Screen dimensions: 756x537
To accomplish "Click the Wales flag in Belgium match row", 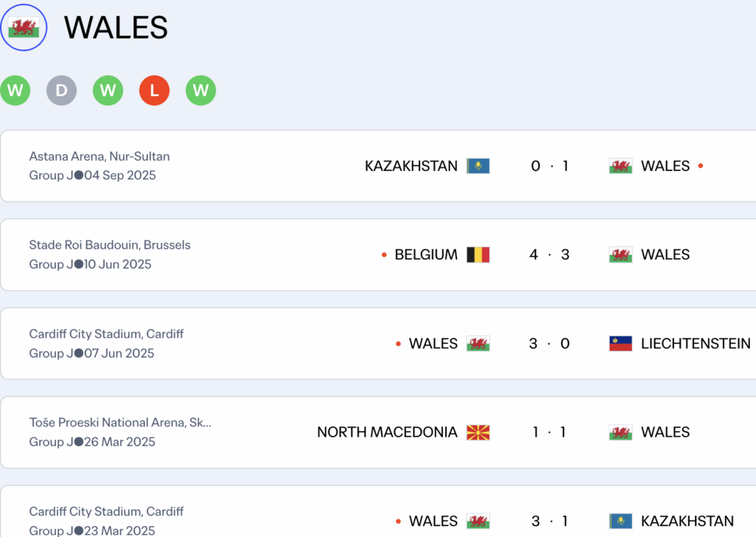I will pos(620,254).
